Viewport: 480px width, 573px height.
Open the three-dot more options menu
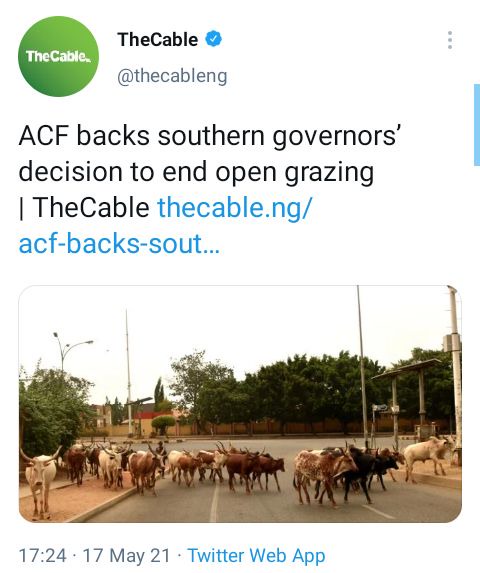tap(450, 40)
